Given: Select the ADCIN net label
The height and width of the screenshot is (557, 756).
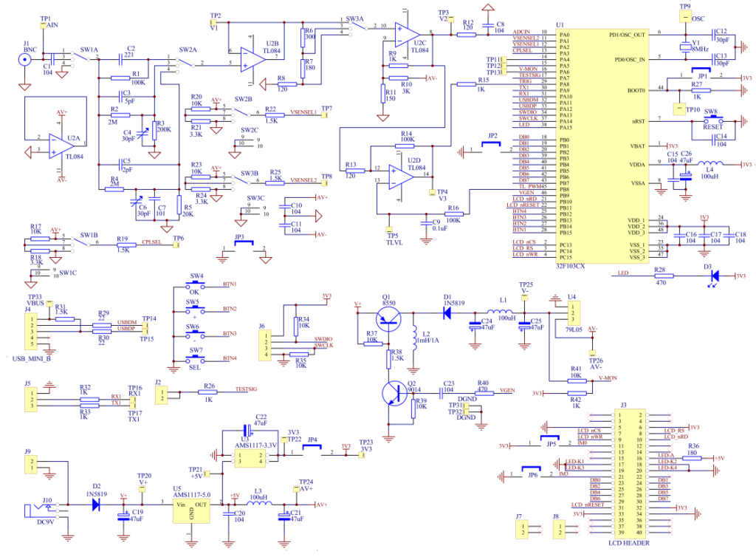Looking at the screenshot, I should (x=521, y=33).
